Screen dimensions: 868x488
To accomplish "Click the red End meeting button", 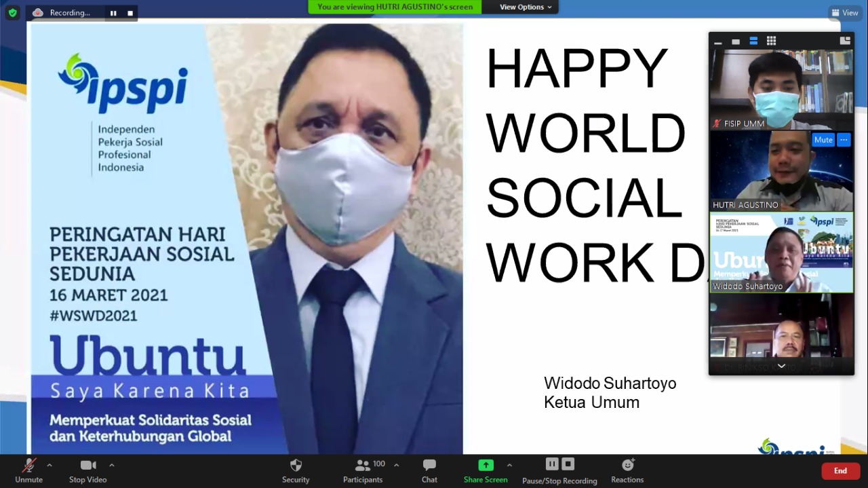I will [x=840, y=470].
